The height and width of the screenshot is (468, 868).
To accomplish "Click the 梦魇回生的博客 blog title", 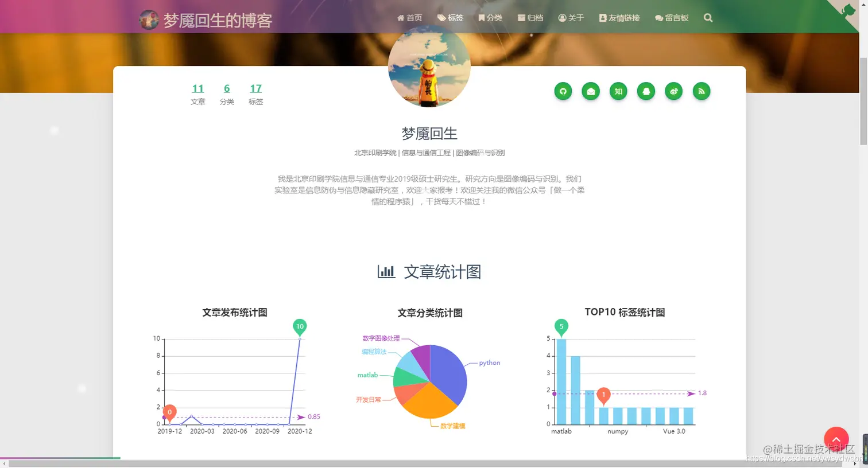I will tap(218, 20).
